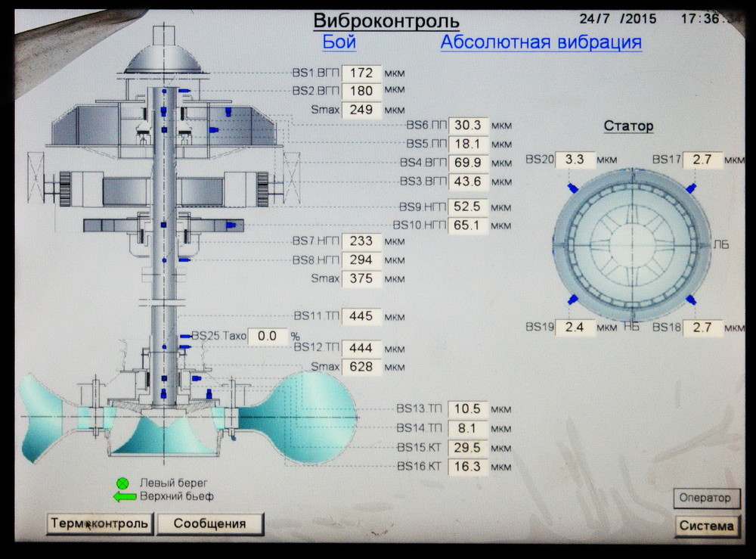Image resolution: width=756 pixels, height=559 pixels.
Task: Click the upper-right blue stator sensor marker
Action: [x=691, y=188]
